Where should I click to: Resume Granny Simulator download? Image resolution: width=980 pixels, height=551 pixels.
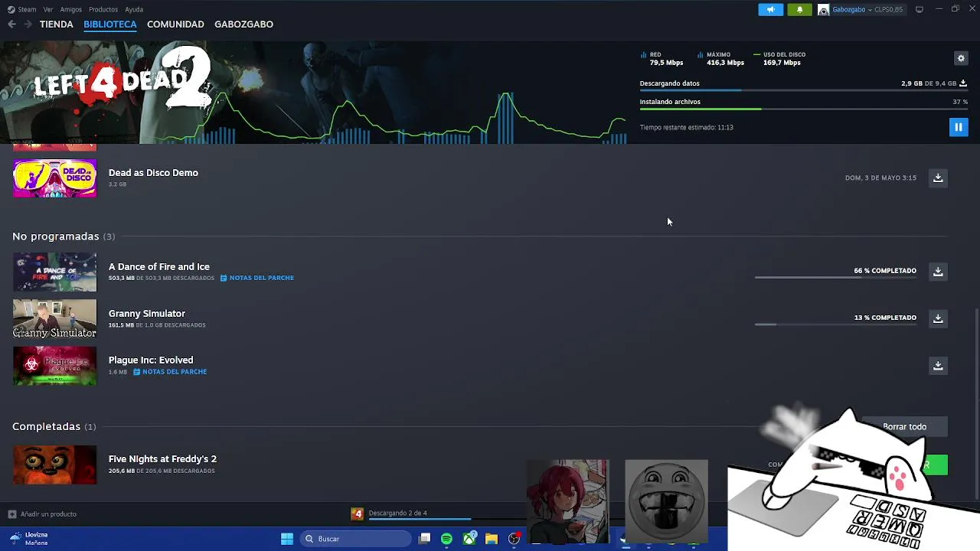coord(938,318)
